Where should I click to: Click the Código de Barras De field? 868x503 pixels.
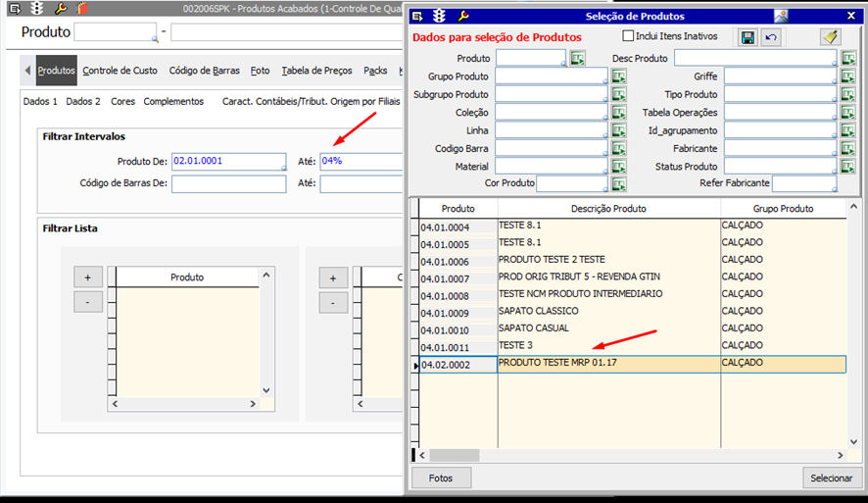coord(228,183)
